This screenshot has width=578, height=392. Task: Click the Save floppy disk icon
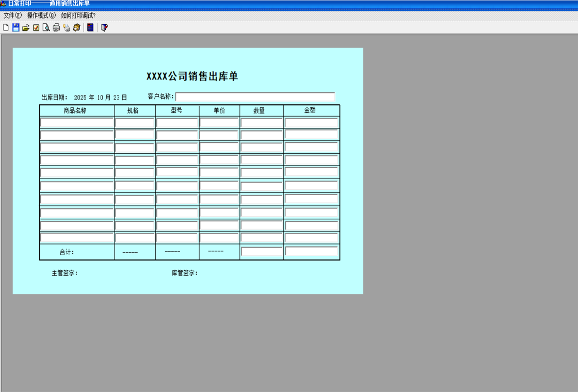coord(16,28)
